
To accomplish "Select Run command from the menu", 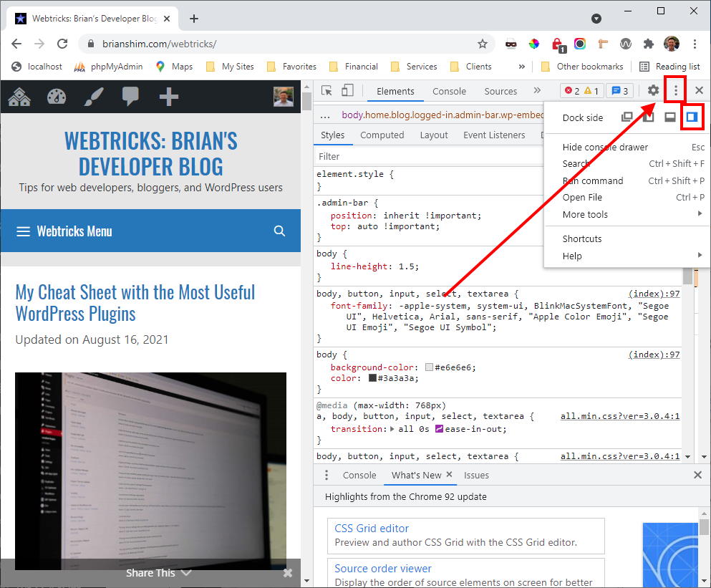I will pyautogui.click(x=593, y=180).
